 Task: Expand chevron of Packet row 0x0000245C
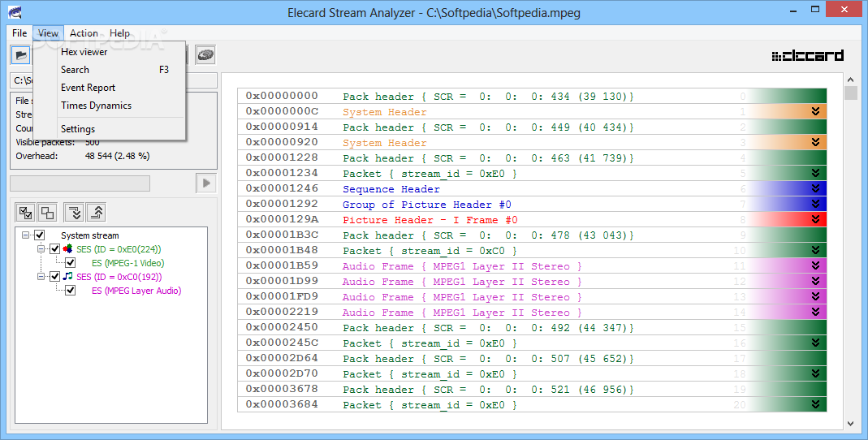tap(815, 343)
